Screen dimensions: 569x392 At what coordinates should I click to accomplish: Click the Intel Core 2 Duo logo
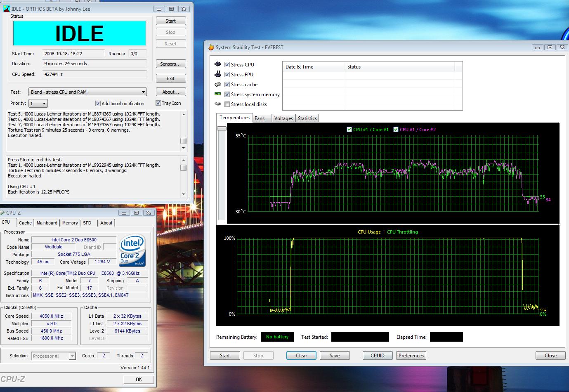[132, 250]
